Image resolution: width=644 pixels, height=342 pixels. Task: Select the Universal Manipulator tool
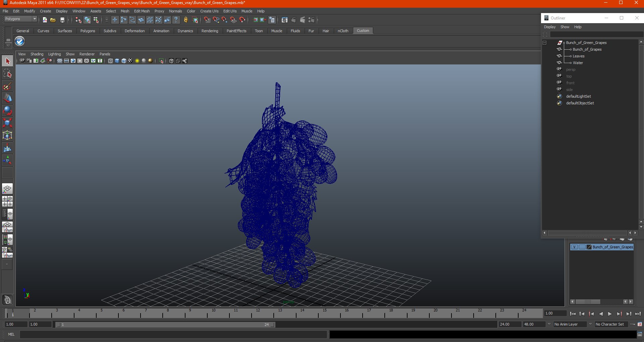(x=7, y=135)
